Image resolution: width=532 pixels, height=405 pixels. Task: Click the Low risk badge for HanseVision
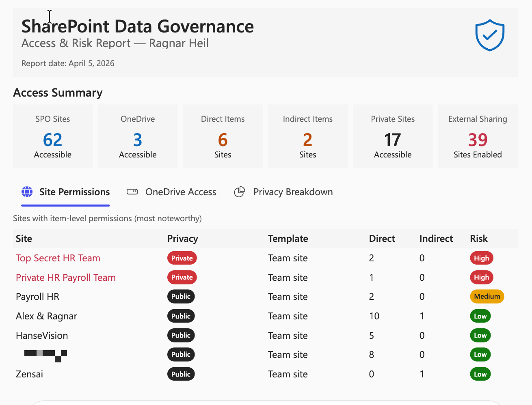point(480,335)
